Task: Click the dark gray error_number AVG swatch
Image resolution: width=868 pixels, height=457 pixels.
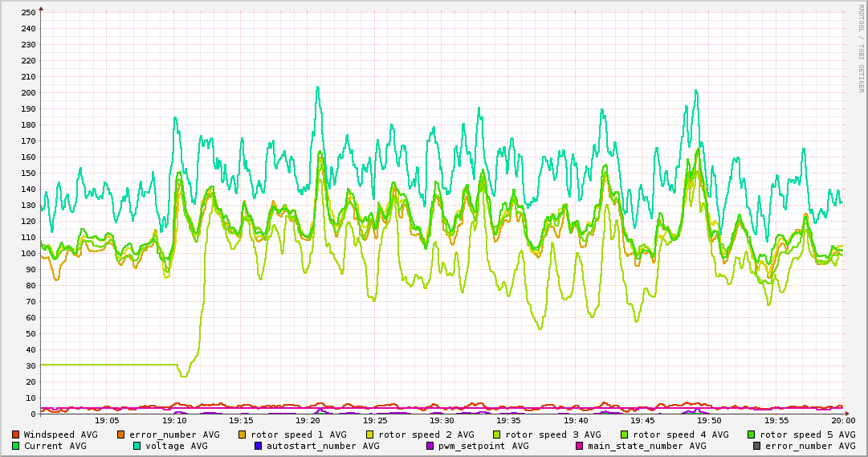Action: tap(757, 446)
